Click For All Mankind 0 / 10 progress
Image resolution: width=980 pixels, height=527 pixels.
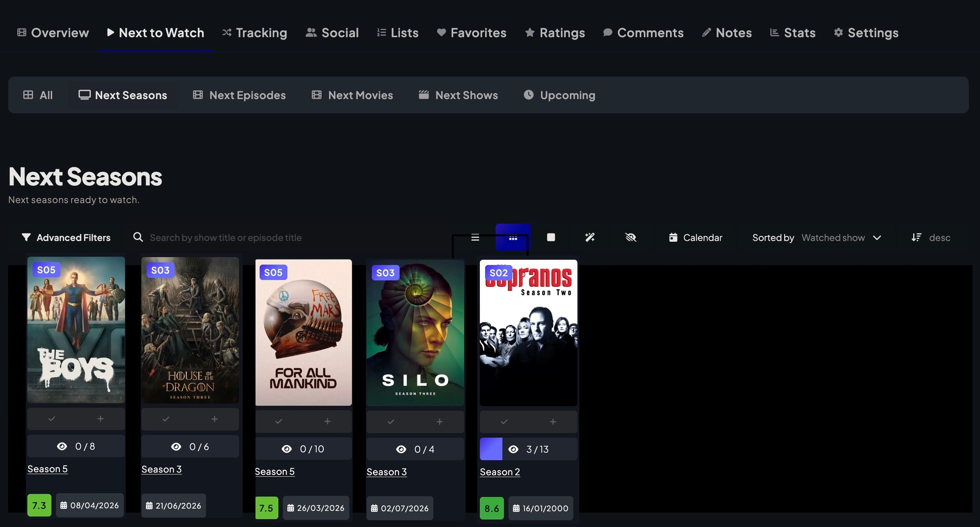point(304,449)
